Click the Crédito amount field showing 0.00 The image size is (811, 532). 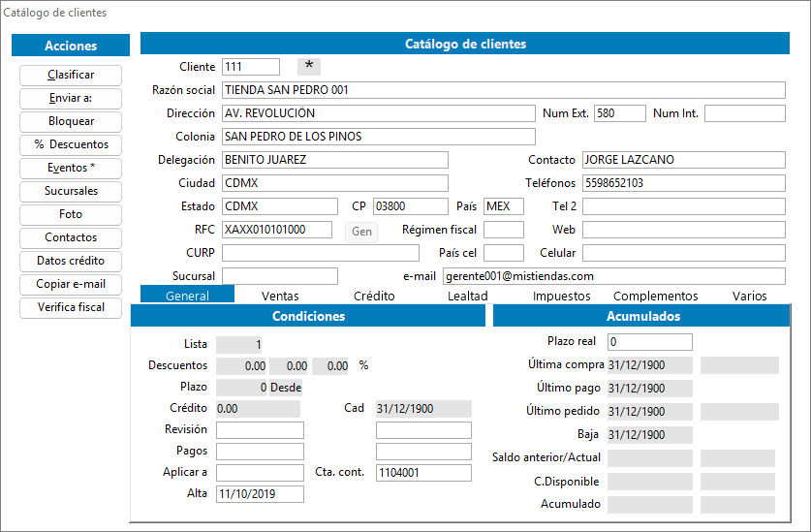pos(258,409)
